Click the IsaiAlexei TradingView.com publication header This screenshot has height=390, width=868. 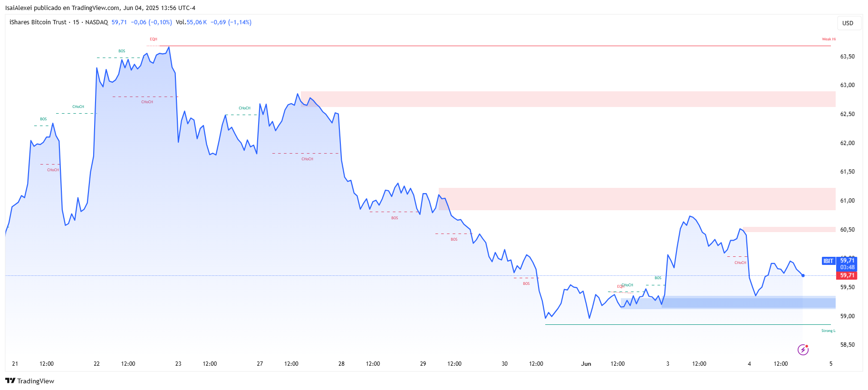click(x=100, y=8)
